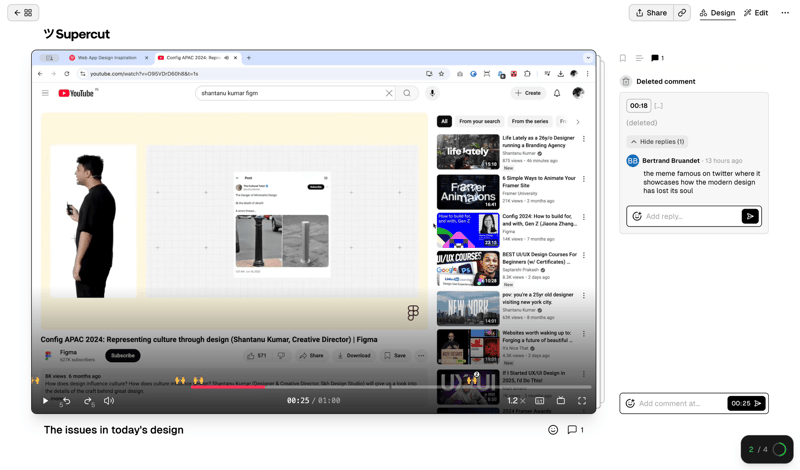
Task: Click the Deleted comment heading
Action: (x=665, y=82)
